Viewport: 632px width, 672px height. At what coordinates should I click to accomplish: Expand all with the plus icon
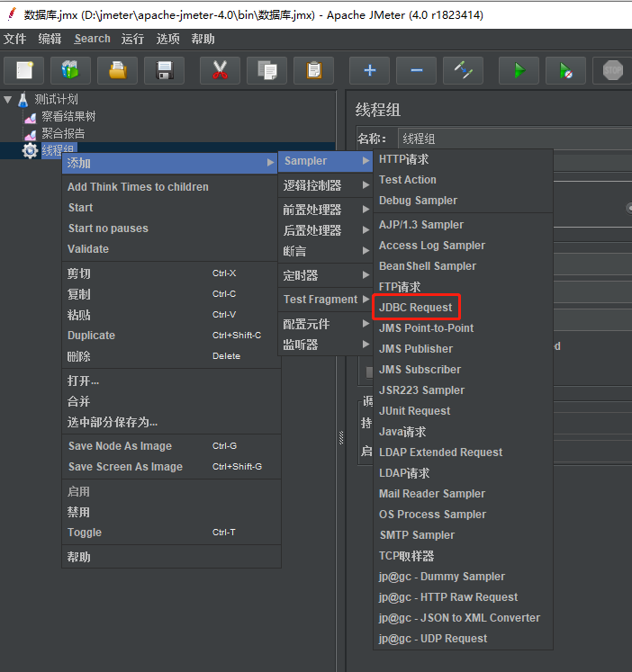(370, 70)
